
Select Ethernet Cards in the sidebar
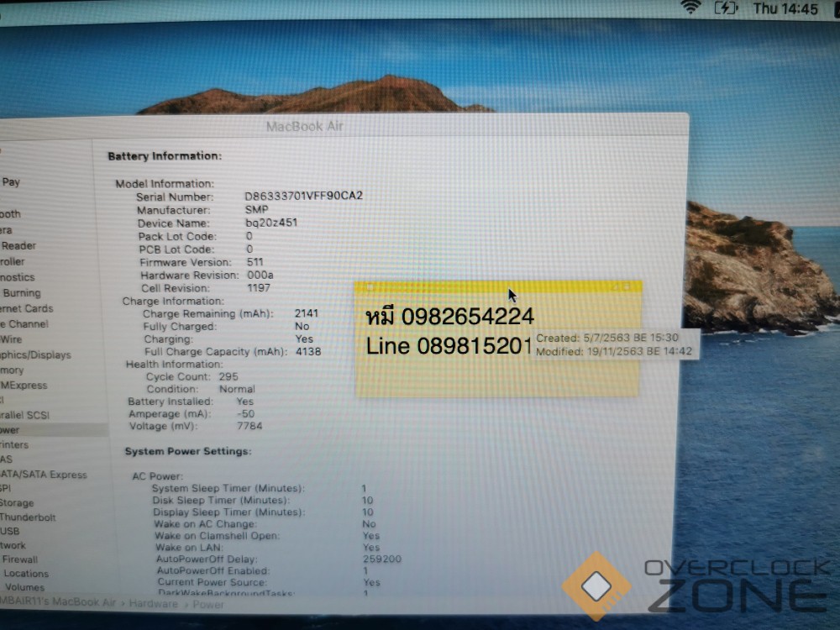[27, 308]
